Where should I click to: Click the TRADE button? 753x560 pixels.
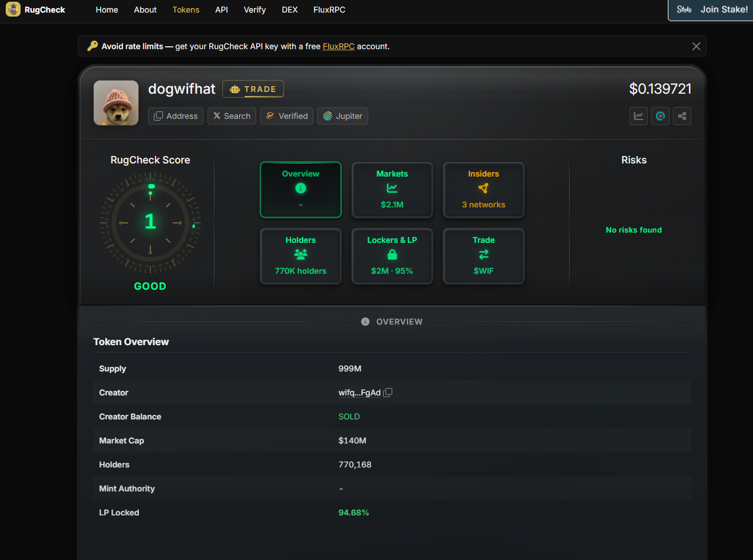tap(253, 89)
